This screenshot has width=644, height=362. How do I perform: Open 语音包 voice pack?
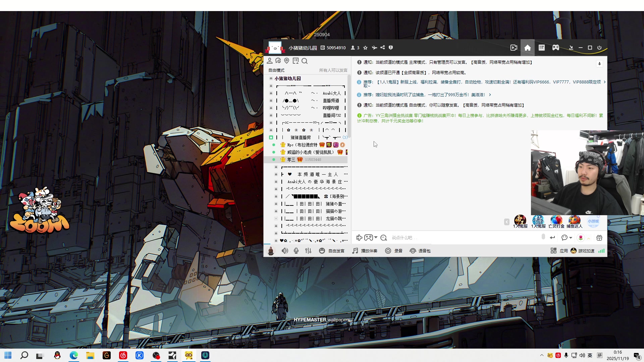420,251
